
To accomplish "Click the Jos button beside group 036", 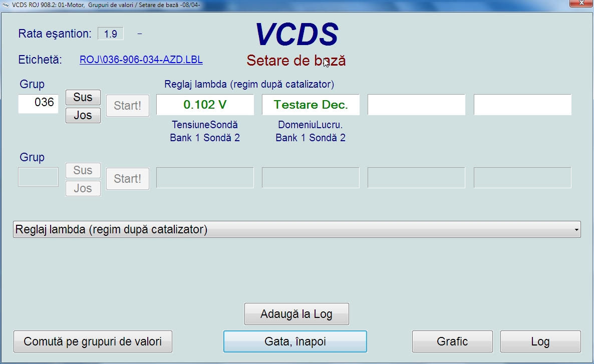I will [x=83, y=115].
